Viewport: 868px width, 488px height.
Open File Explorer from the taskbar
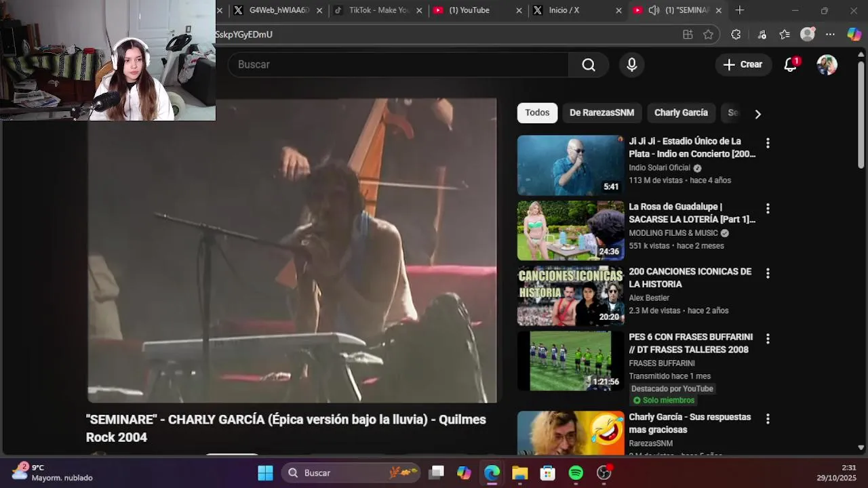coord(520,473)
